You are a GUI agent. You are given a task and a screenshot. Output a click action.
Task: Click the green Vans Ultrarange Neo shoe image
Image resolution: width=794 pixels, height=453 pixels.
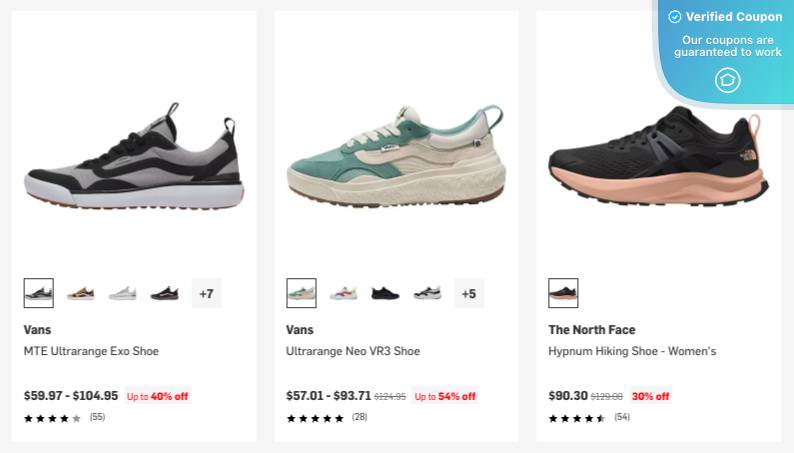pos(396,156)
